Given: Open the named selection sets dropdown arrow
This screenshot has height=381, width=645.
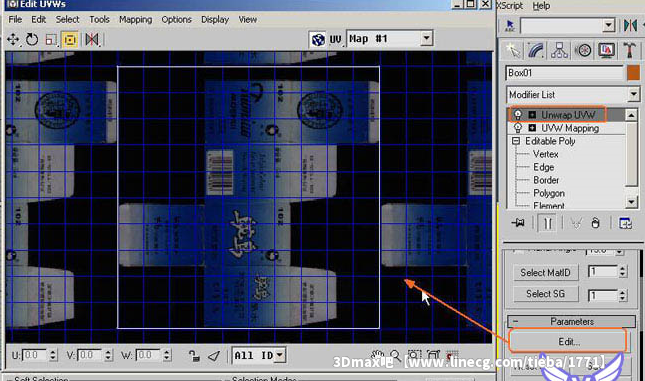Looking at the screenshot, I should click(x=609, y=25).
